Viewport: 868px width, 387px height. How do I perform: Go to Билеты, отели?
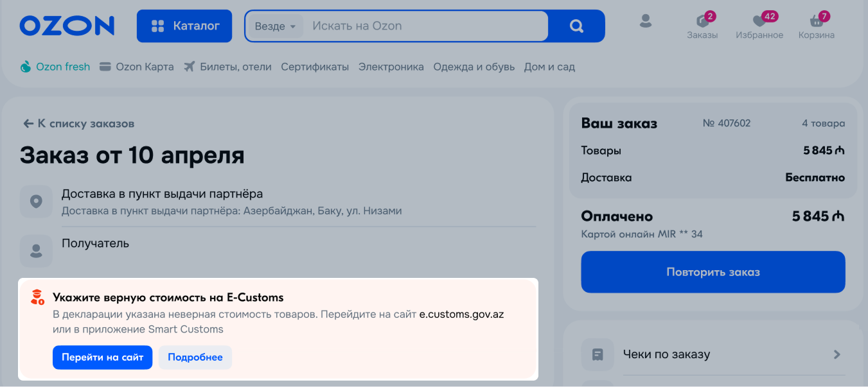coord(227,67)
